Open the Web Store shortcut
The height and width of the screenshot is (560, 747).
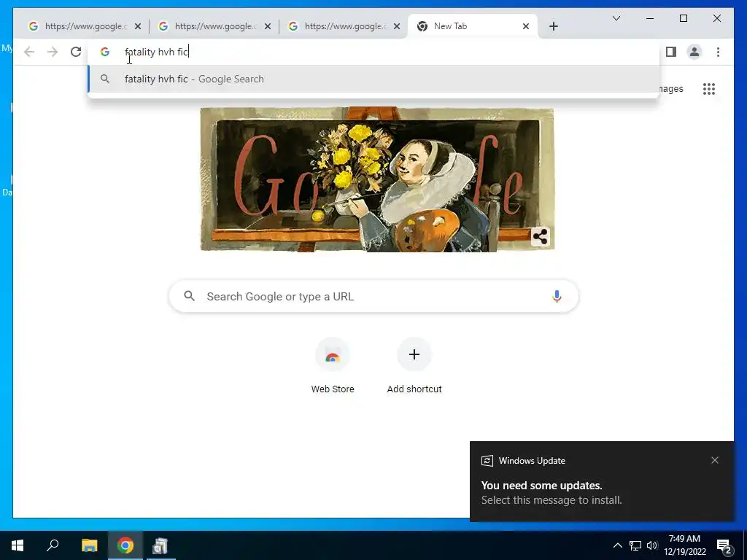pos(333,366)
